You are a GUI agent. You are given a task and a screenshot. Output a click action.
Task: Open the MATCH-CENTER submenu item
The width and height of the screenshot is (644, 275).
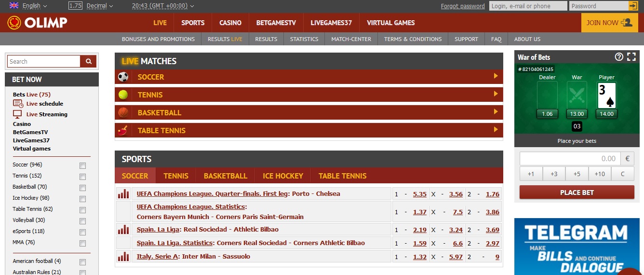pyautogui.click(x=351, y=39)
